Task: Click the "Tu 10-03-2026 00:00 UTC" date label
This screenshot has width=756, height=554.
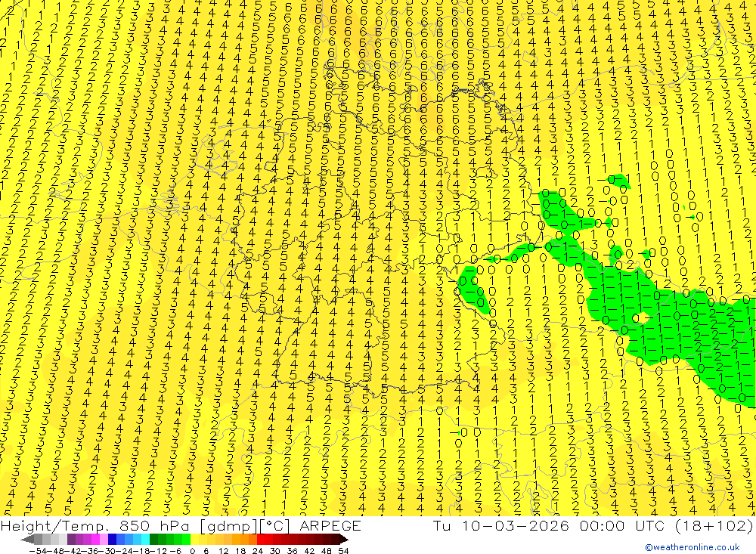Action: point(547,526)
